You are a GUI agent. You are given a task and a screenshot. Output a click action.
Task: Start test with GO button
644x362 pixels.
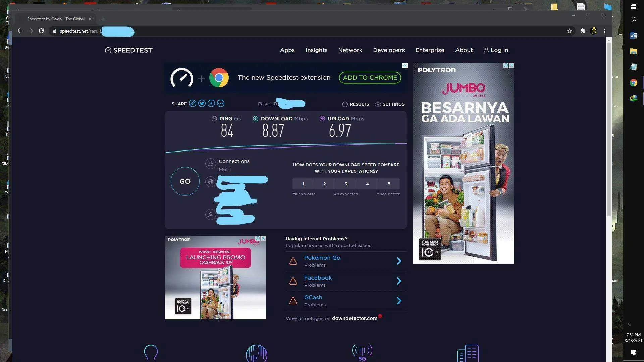185,181
